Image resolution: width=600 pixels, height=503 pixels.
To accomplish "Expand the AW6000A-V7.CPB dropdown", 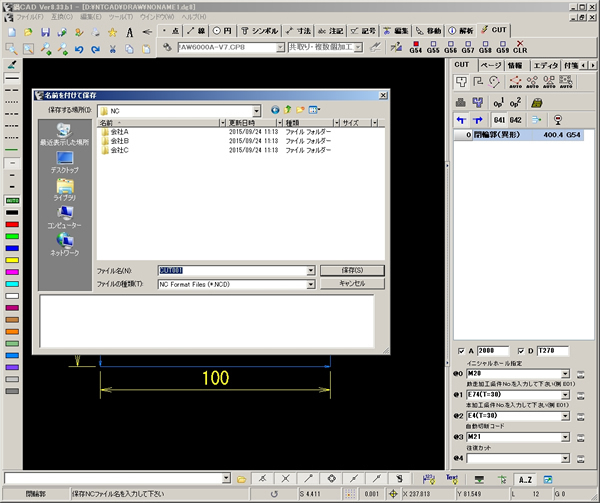I will tap(280, 47).
